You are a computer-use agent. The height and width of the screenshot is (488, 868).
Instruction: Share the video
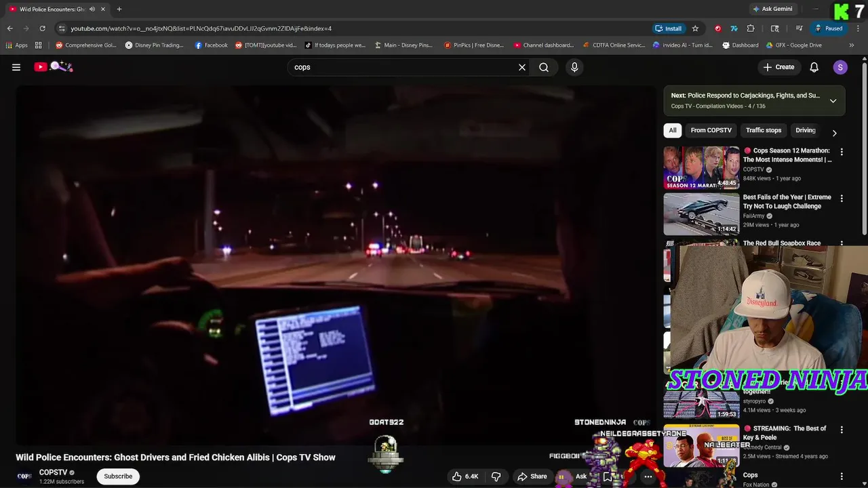coord(532,476)
